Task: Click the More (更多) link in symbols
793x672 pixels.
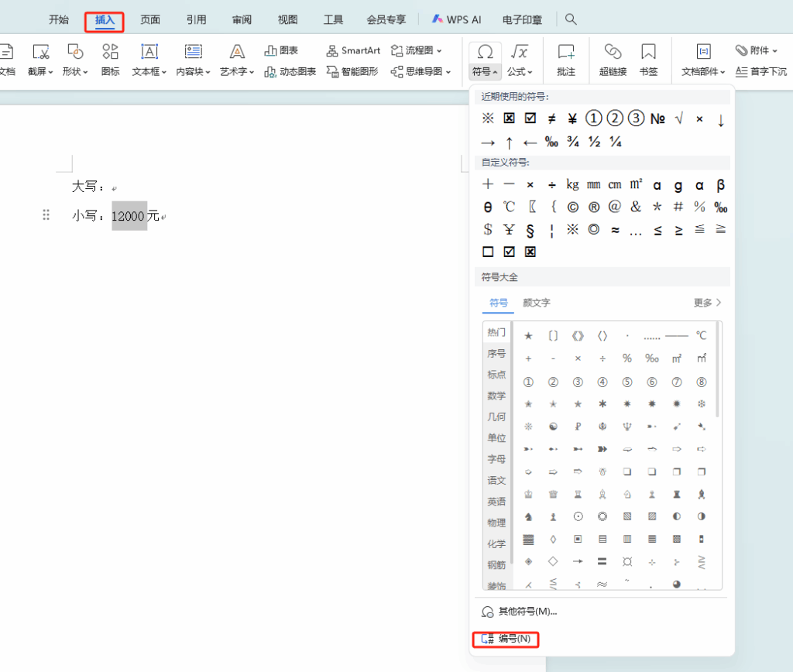Action: [707, 303]
